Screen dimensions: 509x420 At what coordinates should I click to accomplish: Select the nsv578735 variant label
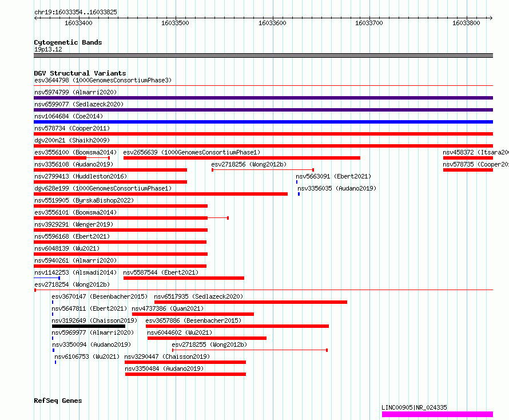[x=476, y=164]
